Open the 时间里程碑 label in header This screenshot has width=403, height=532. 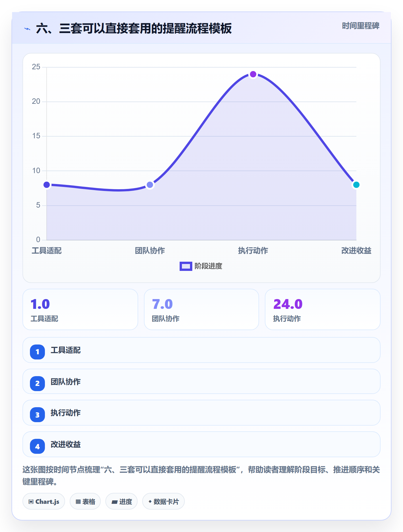(x=361, y=26)
